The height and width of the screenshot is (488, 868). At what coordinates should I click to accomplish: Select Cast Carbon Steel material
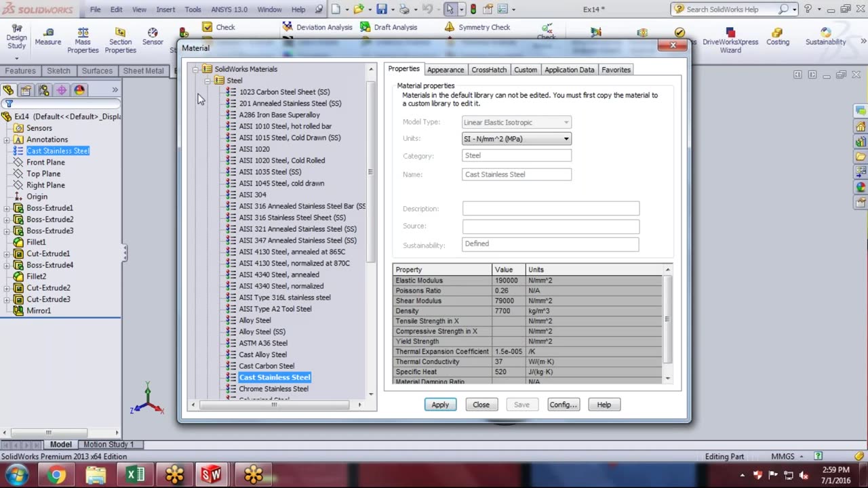pyautogui.click(x=267, y=366)
